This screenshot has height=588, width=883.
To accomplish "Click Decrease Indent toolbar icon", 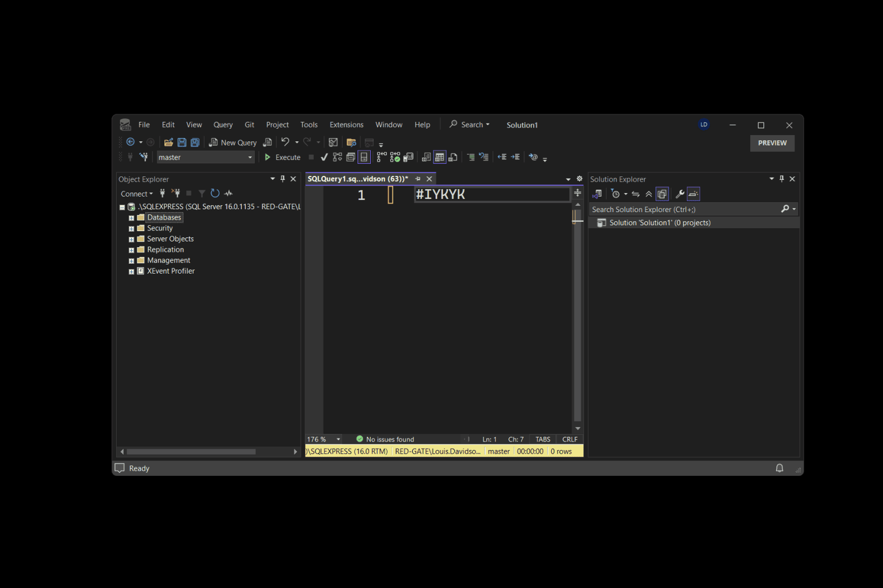I will 502,157.
